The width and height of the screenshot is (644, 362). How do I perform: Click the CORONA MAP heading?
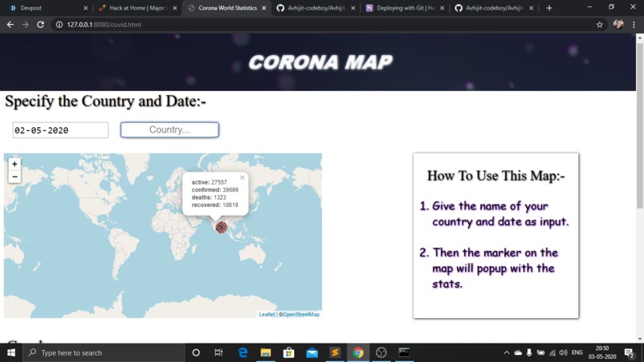pyautogui.click(x=320, y=62)
